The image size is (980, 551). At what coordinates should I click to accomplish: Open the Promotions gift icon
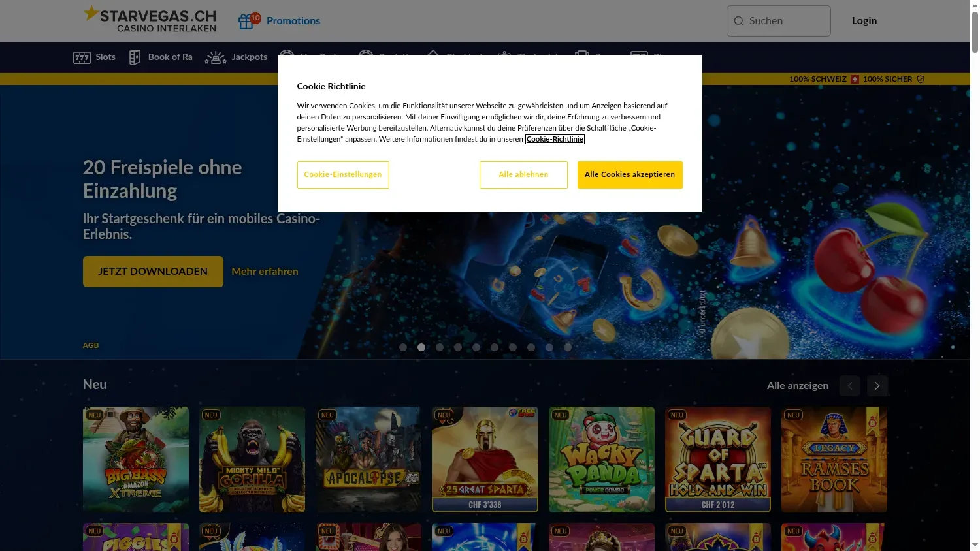246,22
